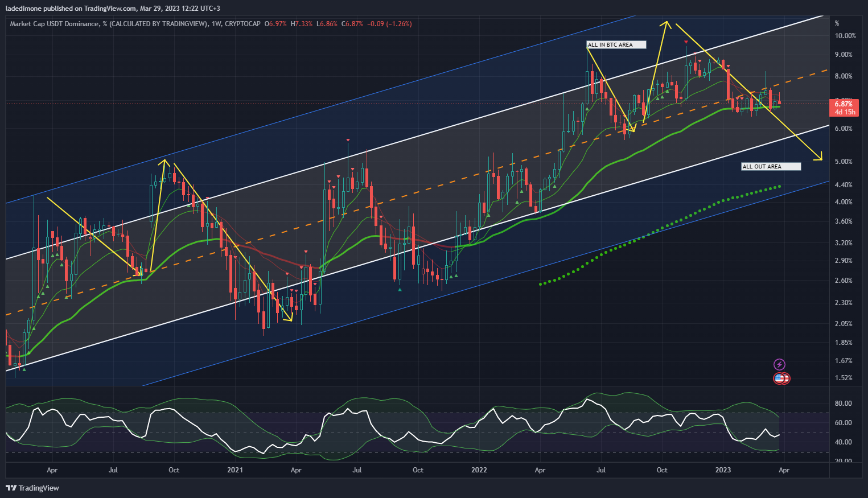Click the high value H7.33%
Image resolution: width=868 pixels, height=498 pixels.
(x=301, y=24)
